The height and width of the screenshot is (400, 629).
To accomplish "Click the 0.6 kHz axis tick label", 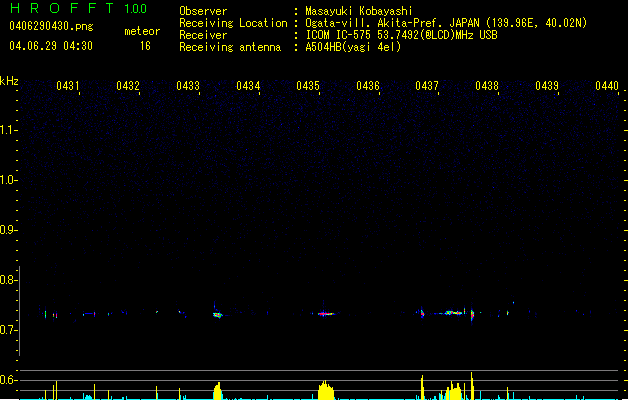I will coord(8,380).
